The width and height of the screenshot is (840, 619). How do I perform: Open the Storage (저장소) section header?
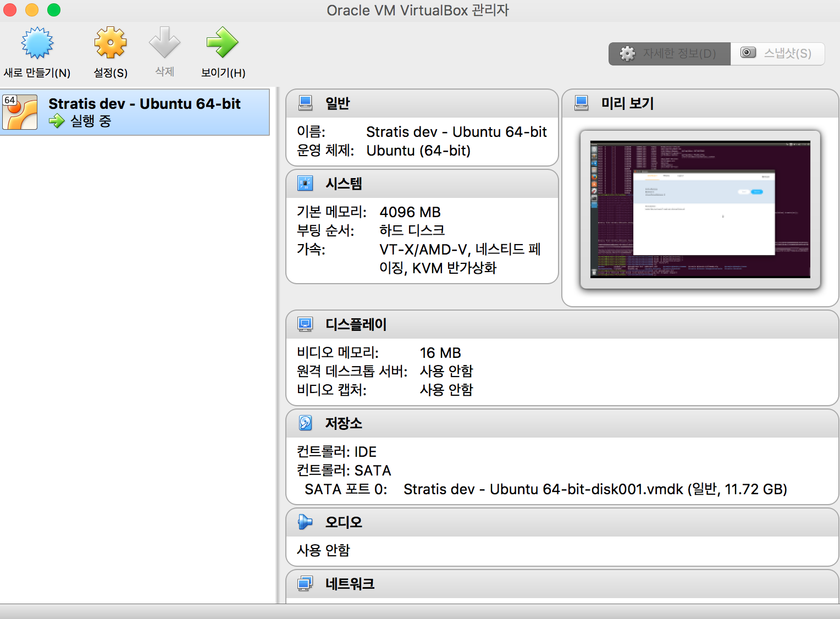tap(562, 423)
